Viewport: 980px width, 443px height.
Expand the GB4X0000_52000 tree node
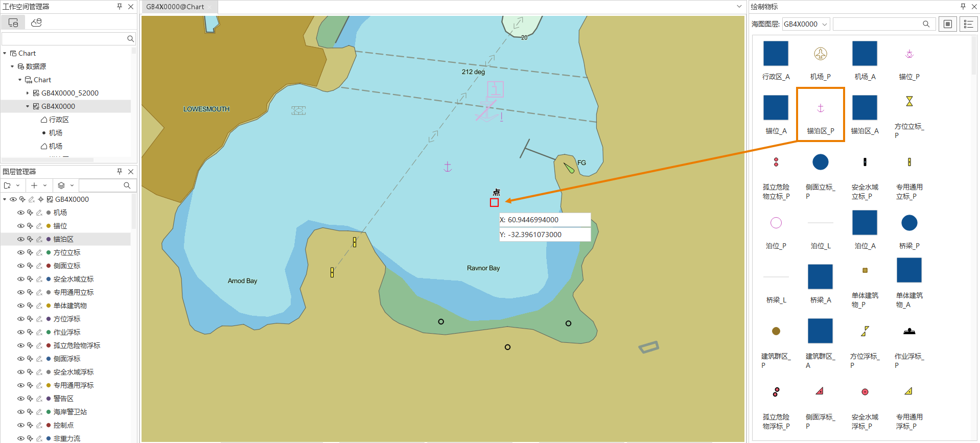coord(28,93)
